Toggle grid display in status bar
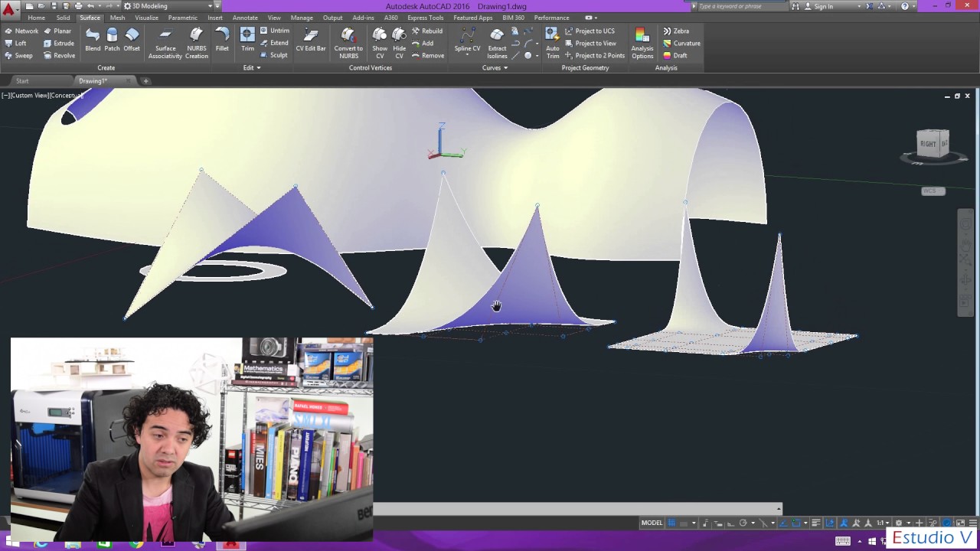 pyautogui.click(x=671, y=523)
